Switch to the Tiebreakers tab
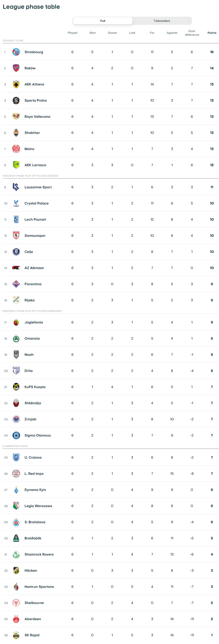The width and height of the screenshot is (219, 644). pos(162,21)
